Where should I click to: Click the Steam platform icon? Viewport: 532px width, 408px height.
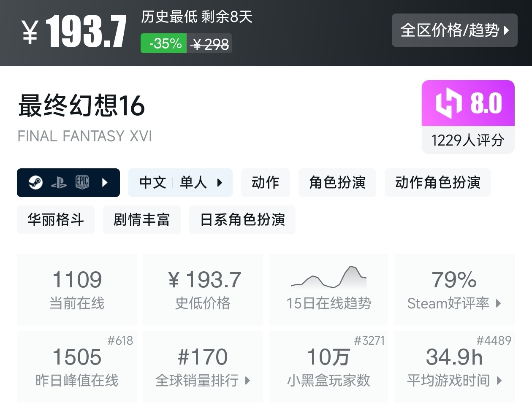pyautogui.click(x=35, y=182)
